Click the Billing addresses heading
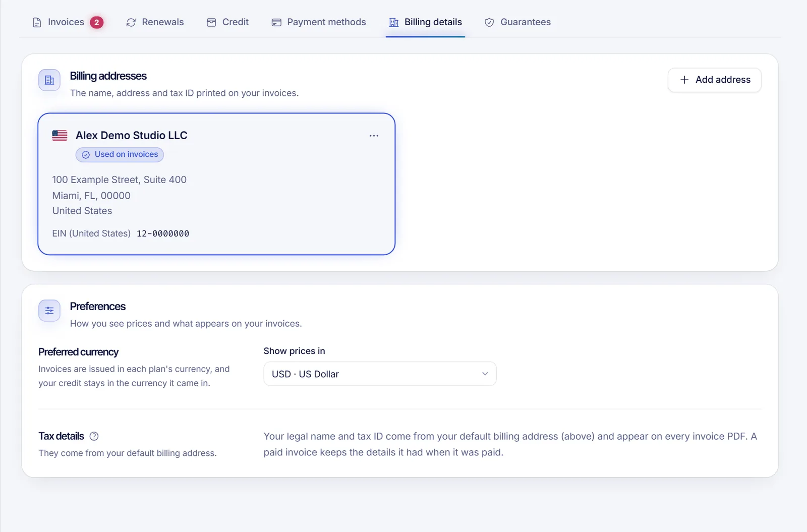The image size is (807, 532). tap(108, 76)
